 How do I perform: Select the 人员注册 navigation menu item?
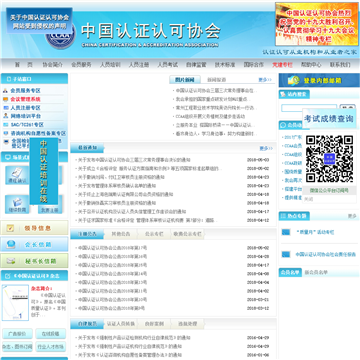(x=139, y=65)
